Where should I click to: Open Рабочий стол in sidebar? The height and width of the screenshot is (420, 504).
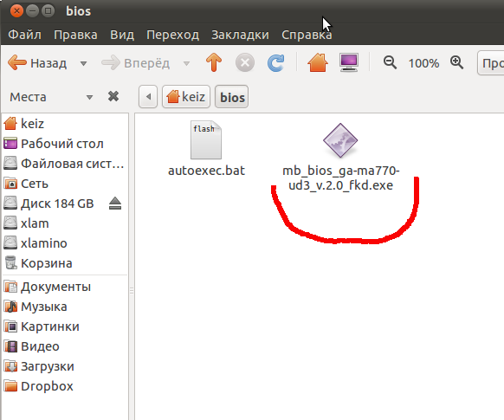(65, 144)
